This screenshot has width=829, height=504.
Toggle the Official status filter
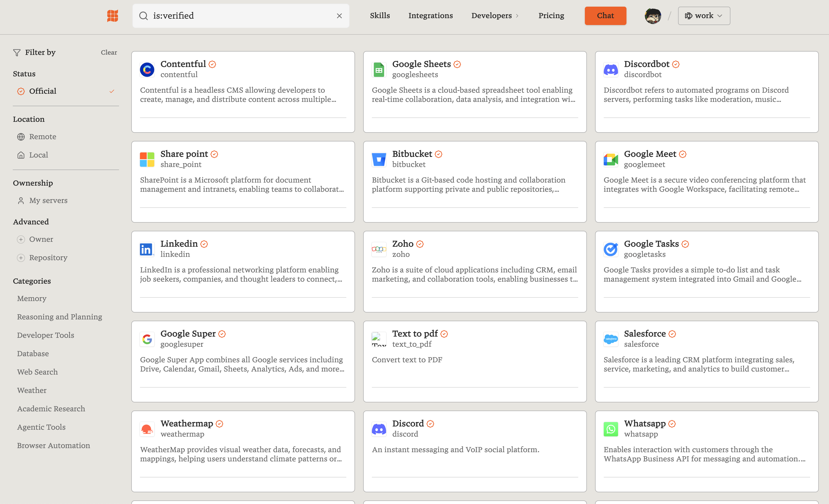[66, 91]
